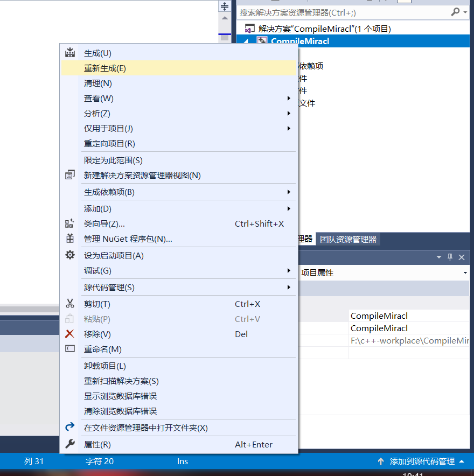This screenshot has width=474, height=476.
Task: Select 卸载项目(L) Unload Project
Action: click(178, 366)
